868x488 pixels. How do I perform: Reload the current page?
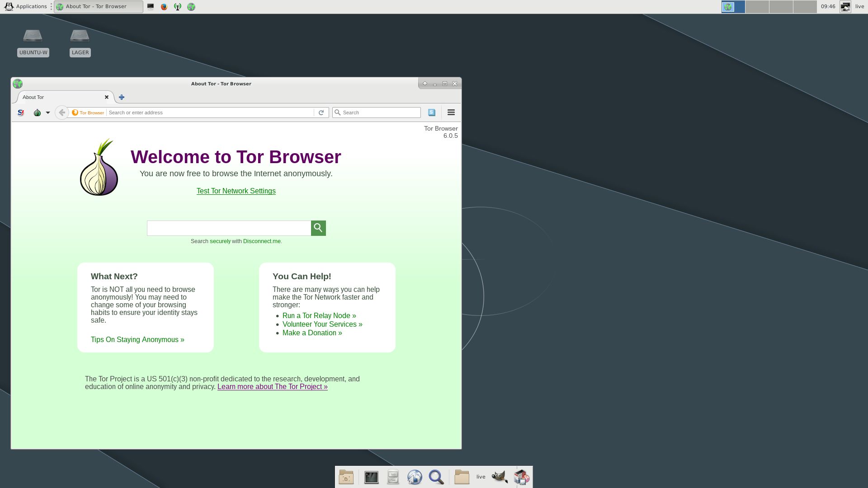click(x=321, y=113)
